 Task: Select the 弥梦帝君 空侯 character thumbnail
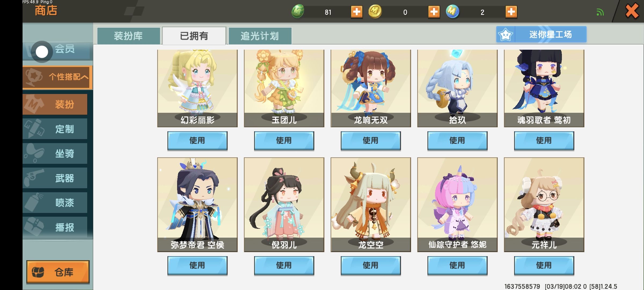(197, 205)
